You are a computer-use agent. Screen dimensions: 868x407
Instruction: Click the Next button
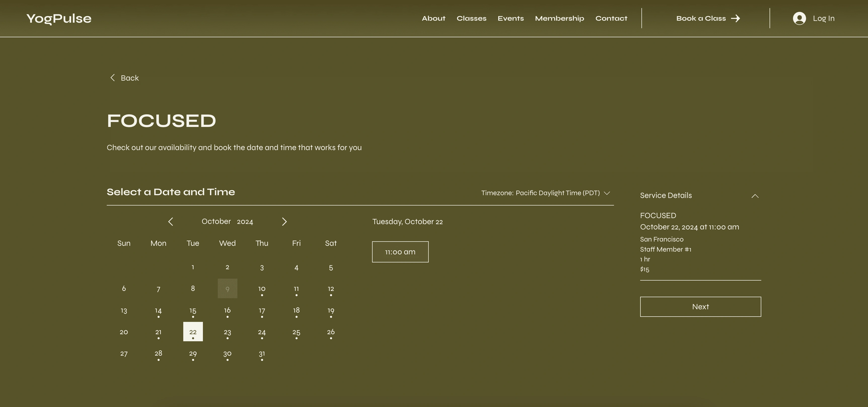pos(701,307)
